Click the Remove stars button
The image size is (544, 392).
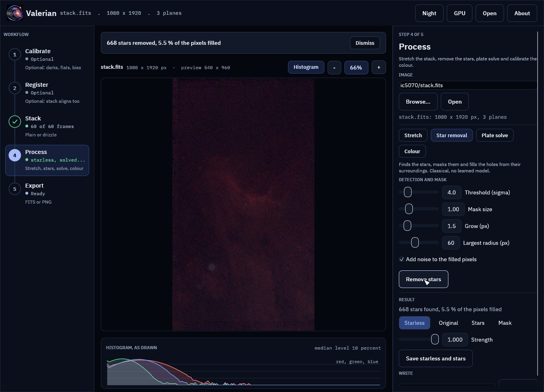424,279
